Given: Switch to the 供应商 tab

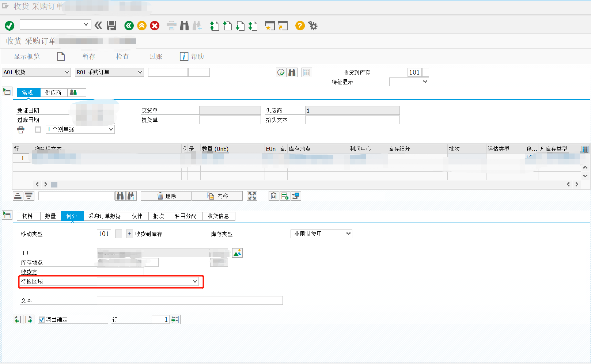Looking at the screenshot, I should coord(54,92).
